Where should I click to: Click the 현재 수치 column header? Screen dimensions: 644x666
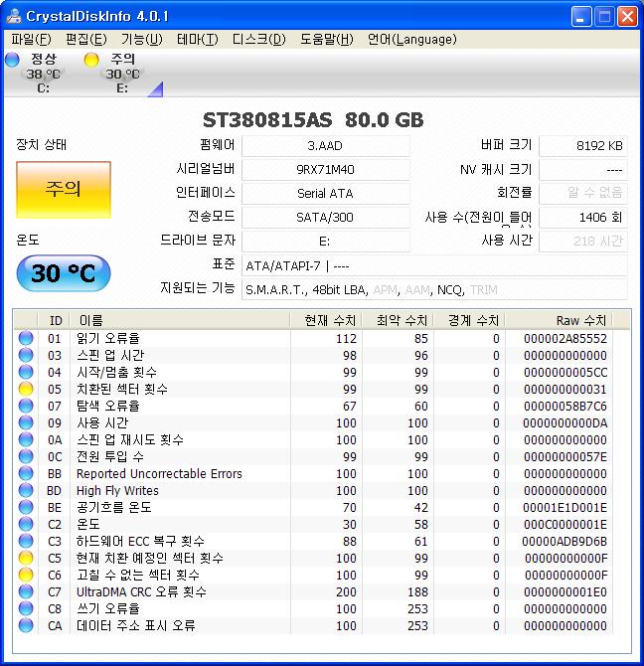coord(326,320)
